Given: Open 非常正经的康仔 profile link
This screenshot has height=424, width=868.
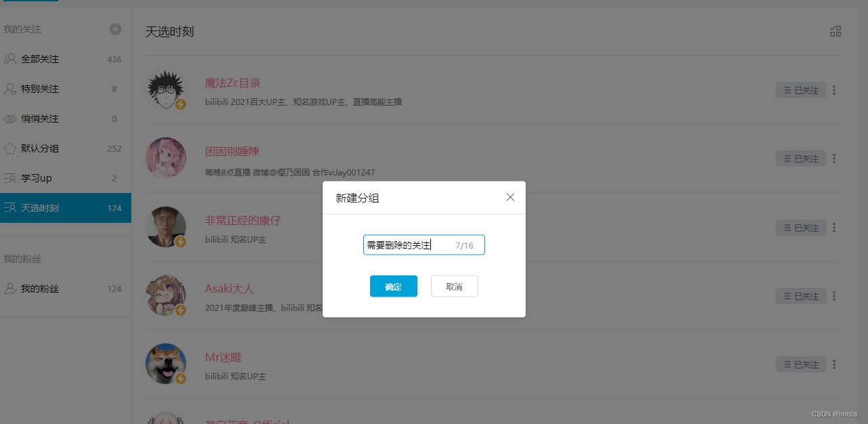Looking at the screenshot, I should pos(243,221).
